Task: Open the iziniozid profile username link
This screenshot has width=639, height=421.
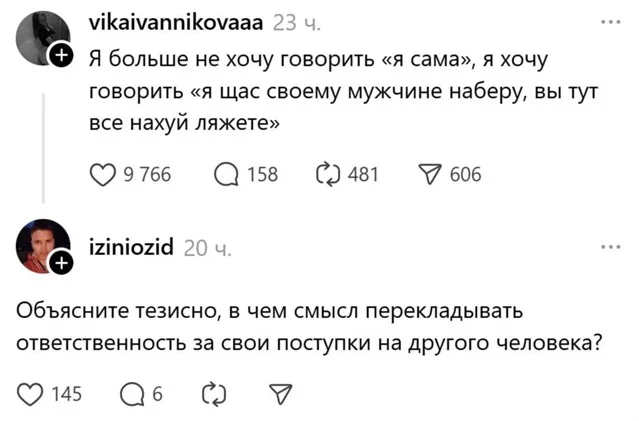Action: pyautogui.click(x=131, y=247)
